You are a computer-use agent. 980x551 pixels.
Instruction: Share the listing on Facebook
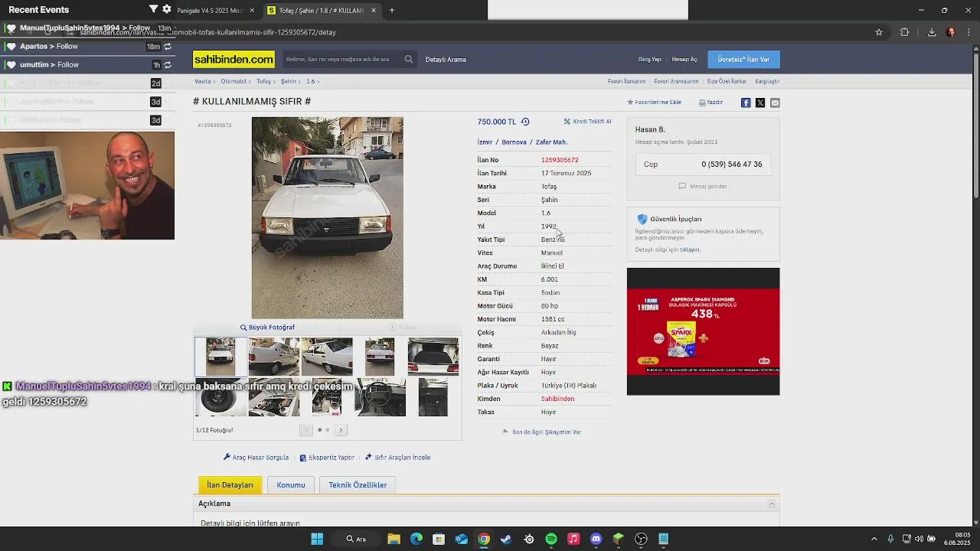tap(746, 103)
